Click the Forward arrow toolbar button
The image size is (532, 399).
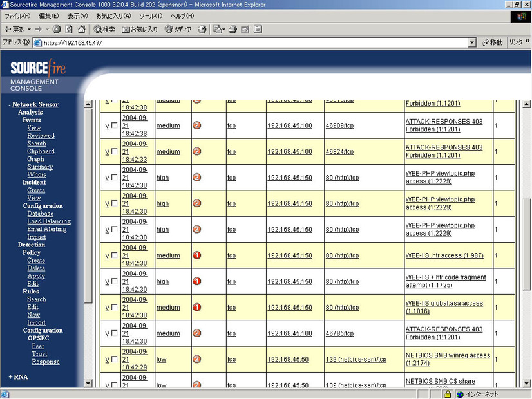pos(39,30)
